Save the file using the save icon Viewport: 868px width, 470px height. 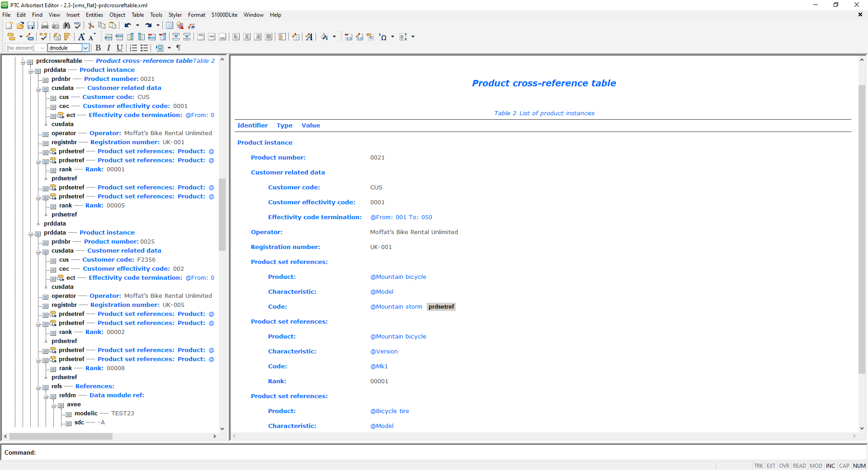31,26
